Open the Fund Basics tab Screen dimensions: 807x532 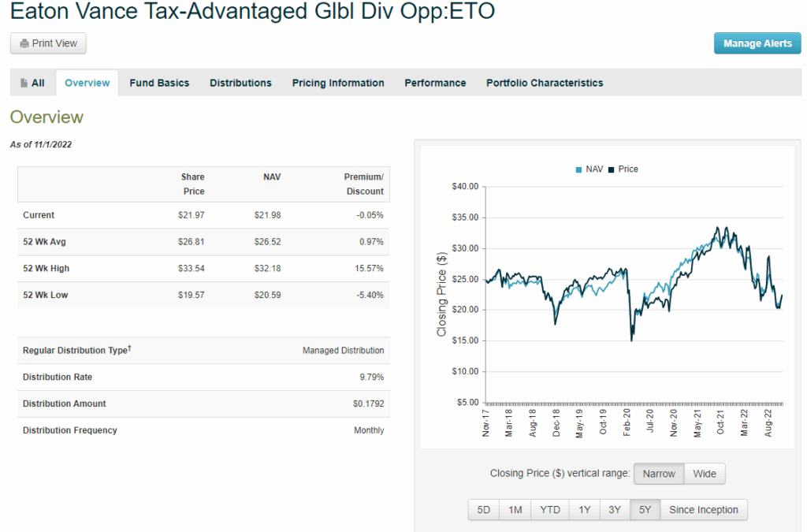coord(159,83)
